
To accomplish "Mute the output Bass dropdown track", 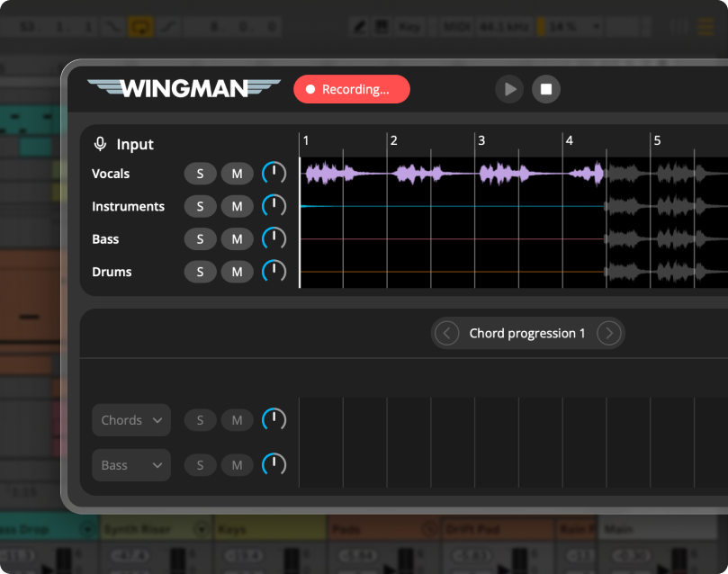I will pos(237,465).
